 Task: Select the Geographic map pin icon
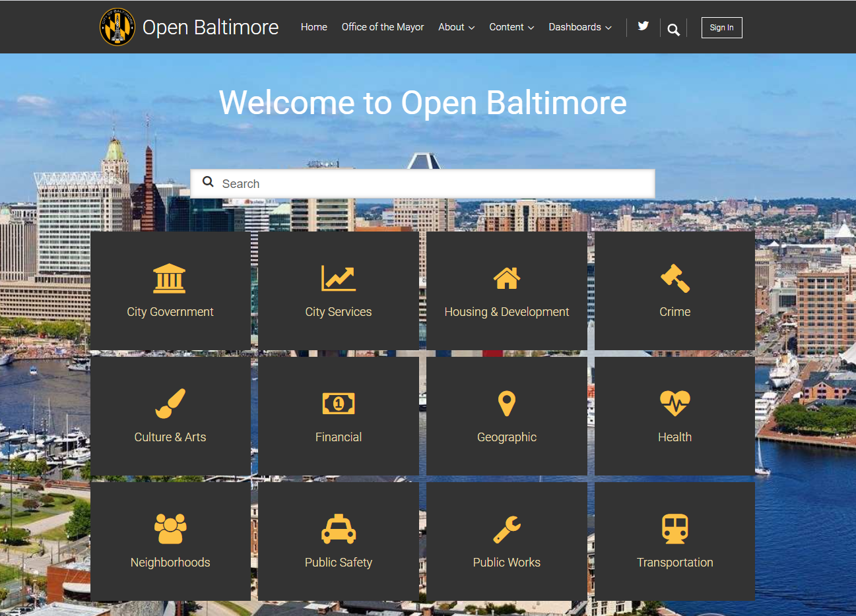point(506,404)
